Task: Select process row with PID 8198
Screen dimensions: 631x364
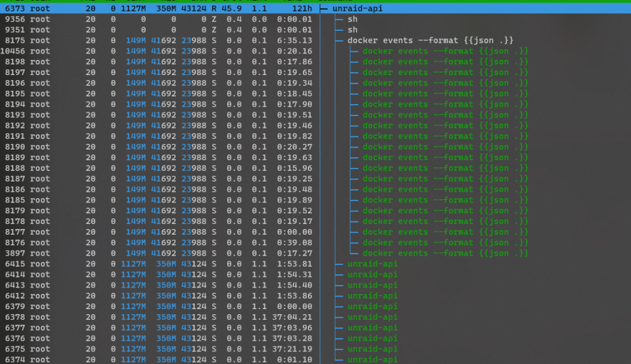Action: [315, 62]
